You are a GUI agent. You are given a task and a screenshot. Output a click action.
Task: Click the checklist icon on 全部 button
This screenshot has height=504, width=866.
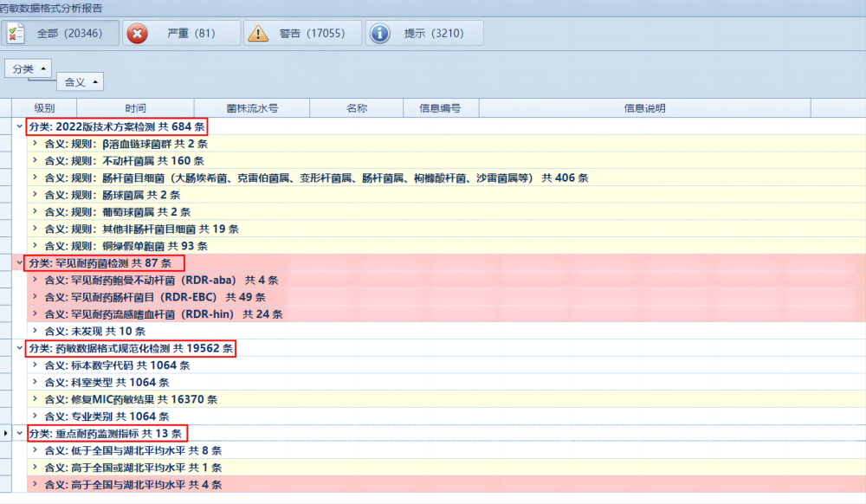click(16, 33)
